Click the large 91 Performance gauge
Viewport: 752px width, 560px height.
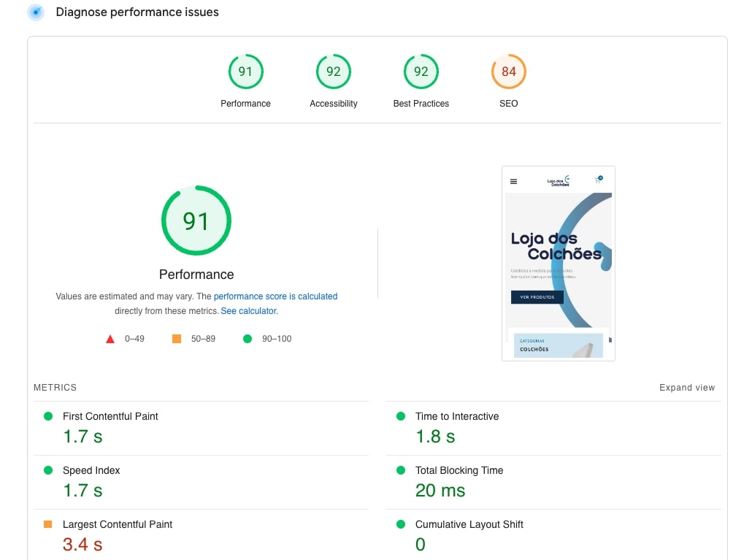point(196,220)
